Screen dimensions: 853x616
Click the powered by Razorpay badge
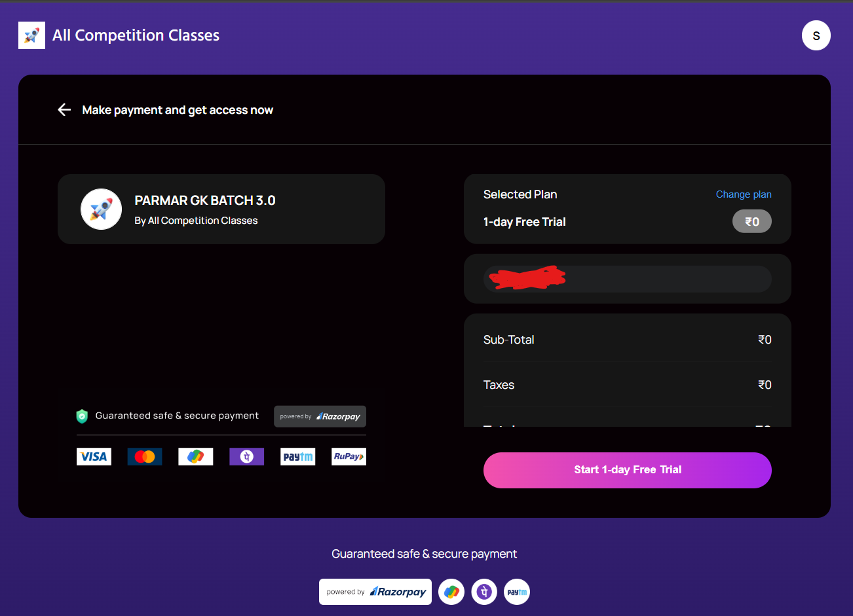click(x=320, y=416)
